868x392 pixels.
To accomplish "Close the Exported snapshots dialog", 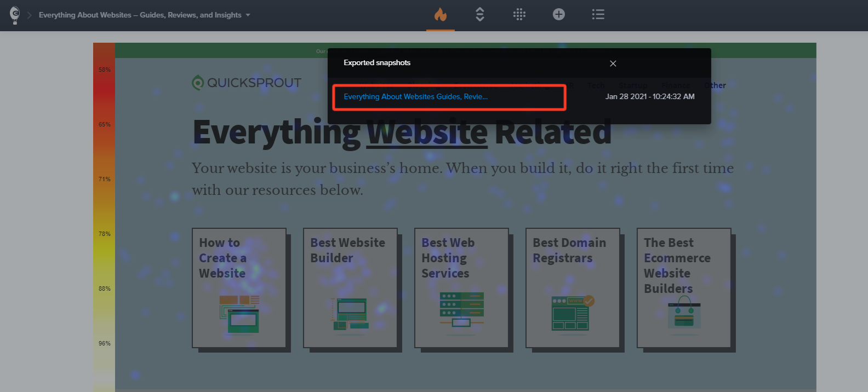I will coord(613,64).
